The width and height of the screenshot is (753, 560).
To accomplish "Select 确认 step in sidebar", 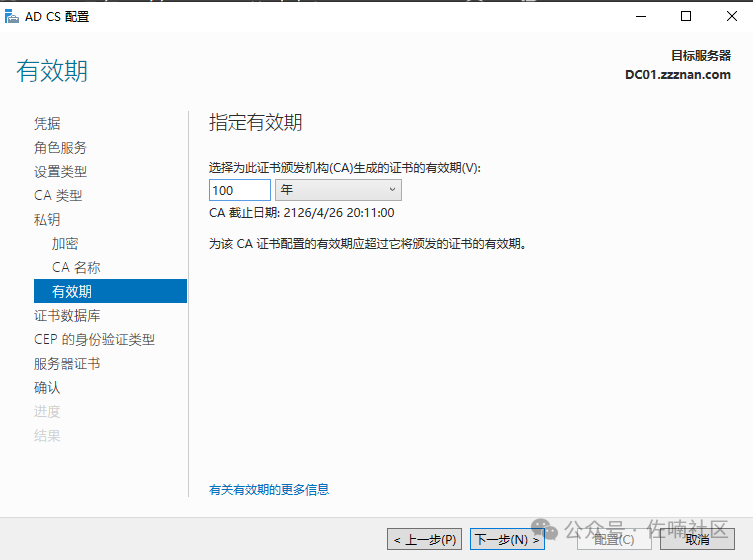I will point(47,388).
